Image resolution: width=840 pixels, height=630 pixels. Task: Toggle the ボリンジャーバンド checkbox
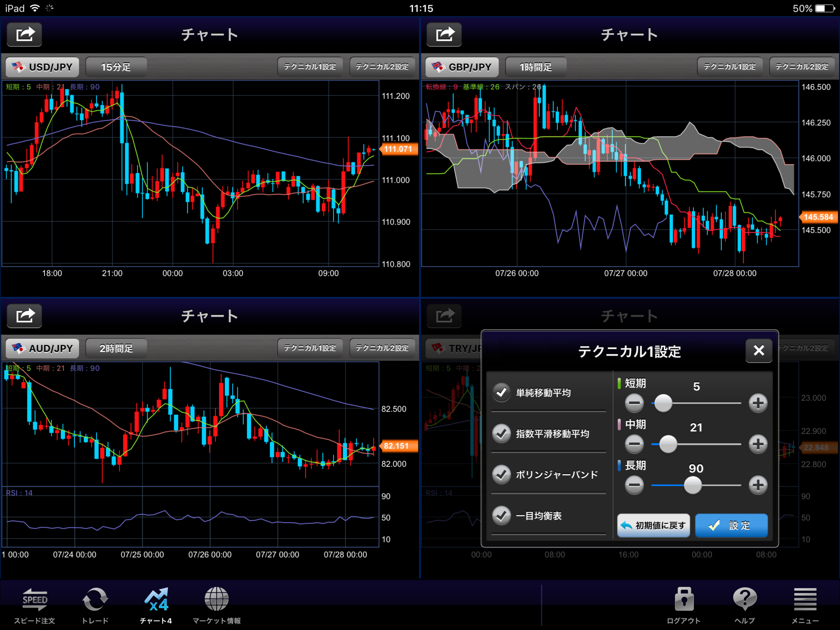[501, 474]
